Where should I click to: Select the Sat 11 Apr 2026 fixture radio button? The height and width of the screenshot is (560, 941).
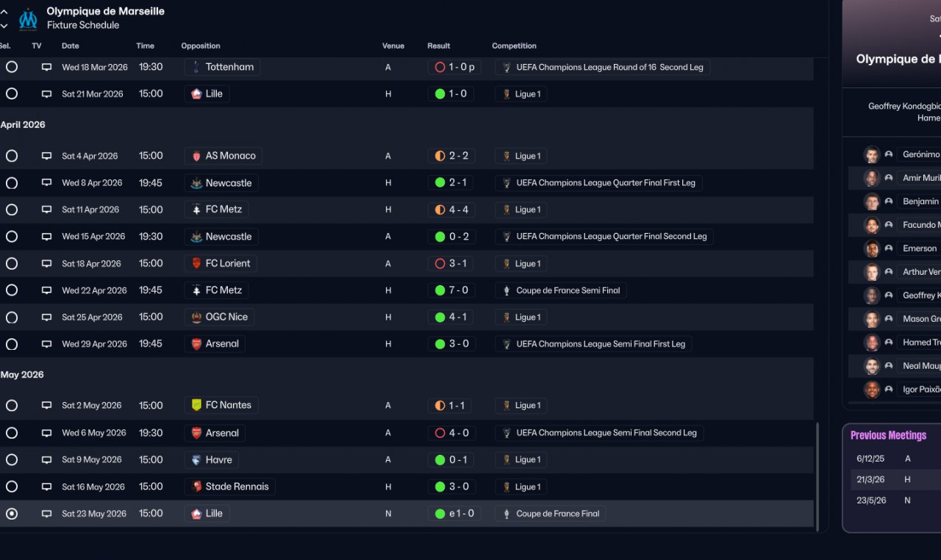coord(12,209)
